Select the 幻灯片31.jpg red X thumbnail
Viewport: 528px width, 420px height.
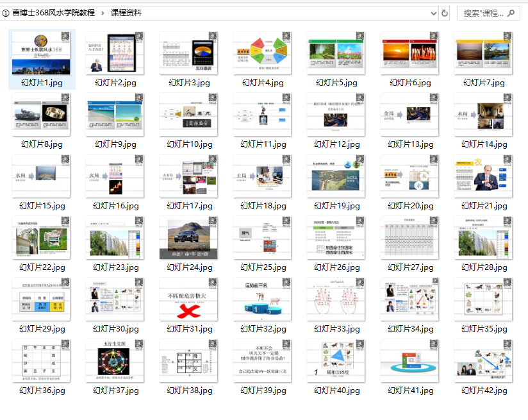tap(188, 299)
